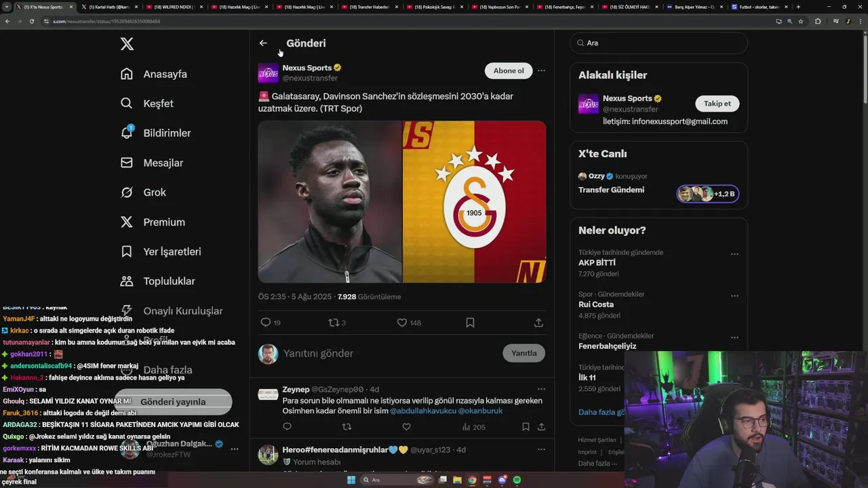Open more options for Rui Costa trend
Image resolution: width=868 pixels, height=488 pixels.
[x=734, y=296]
